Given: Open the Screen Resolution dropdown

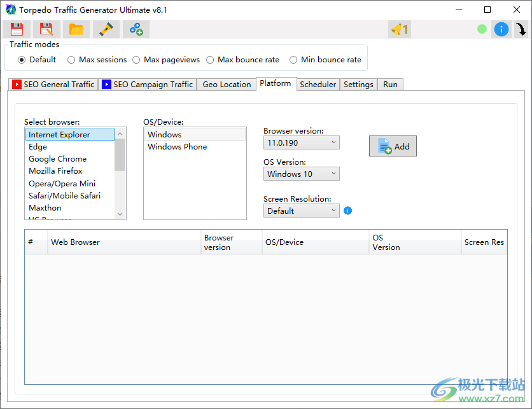Looking at the screenshot, I should (x=301, y=211).
